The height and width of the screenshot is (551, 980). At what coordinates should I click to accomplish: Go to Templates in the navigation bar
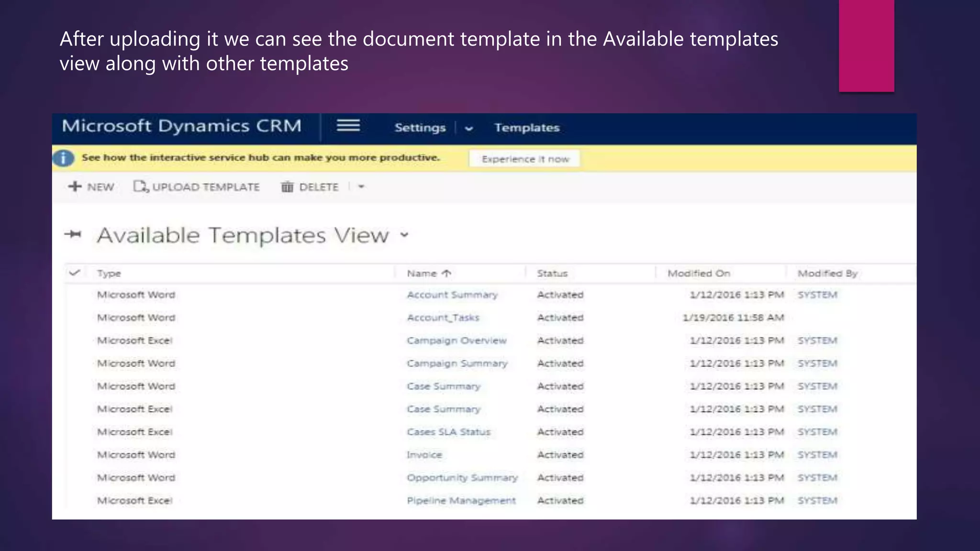pyautogui.click(x=527, y=128)
